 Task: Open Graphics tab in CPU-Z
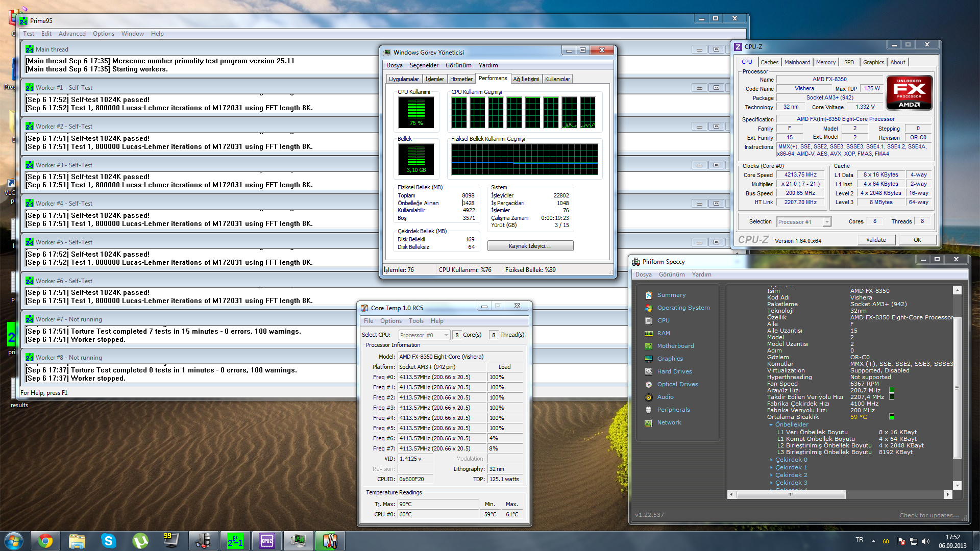(873, 62)
